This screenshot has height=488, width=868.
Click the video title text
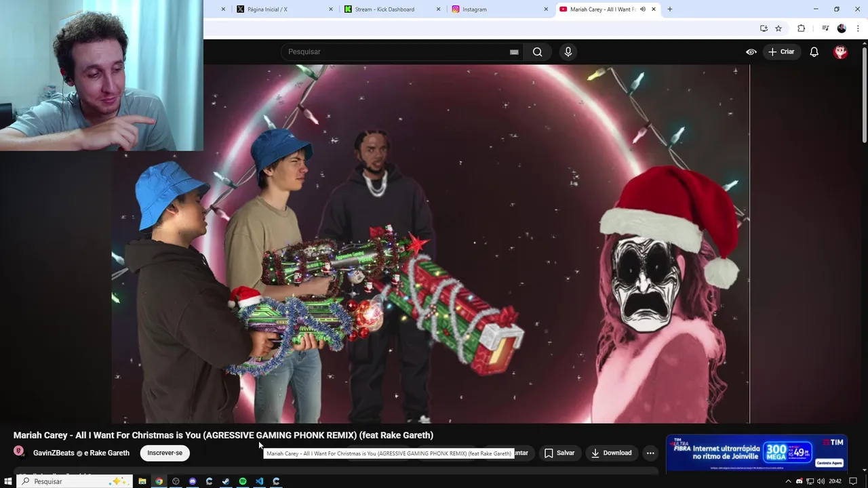click(223, 435)
